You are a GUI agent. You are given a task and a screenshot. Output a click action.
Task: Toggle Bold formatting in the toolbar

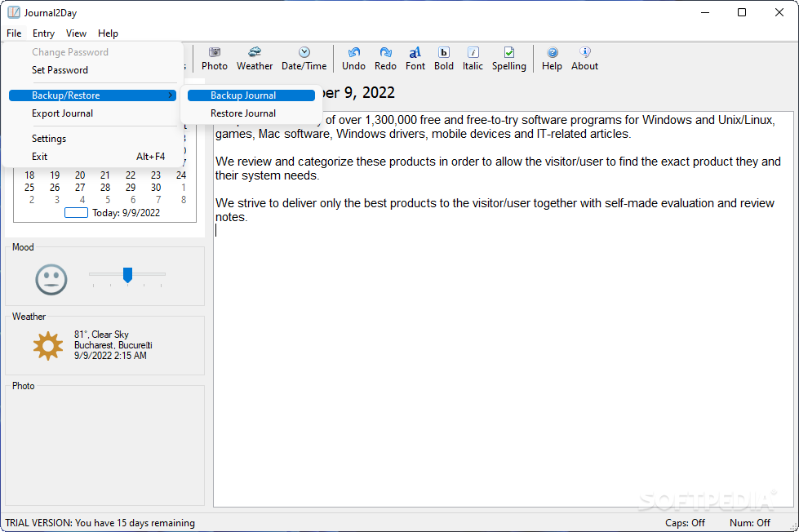point(444,59)
